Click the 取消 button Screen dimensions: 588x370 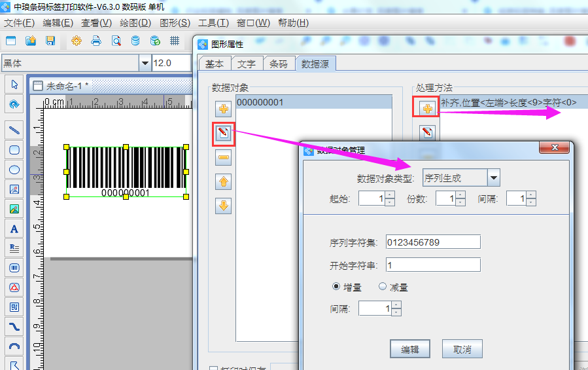tap(462, 349)
